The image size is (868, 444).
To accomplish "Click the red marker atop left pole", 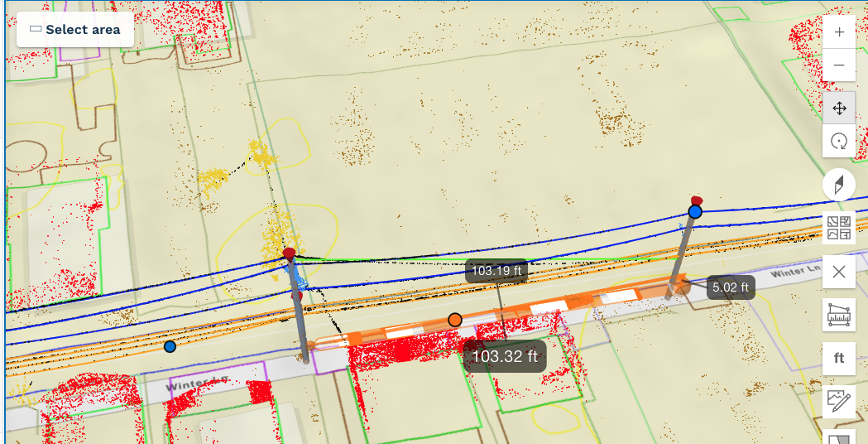I will 289,253.
